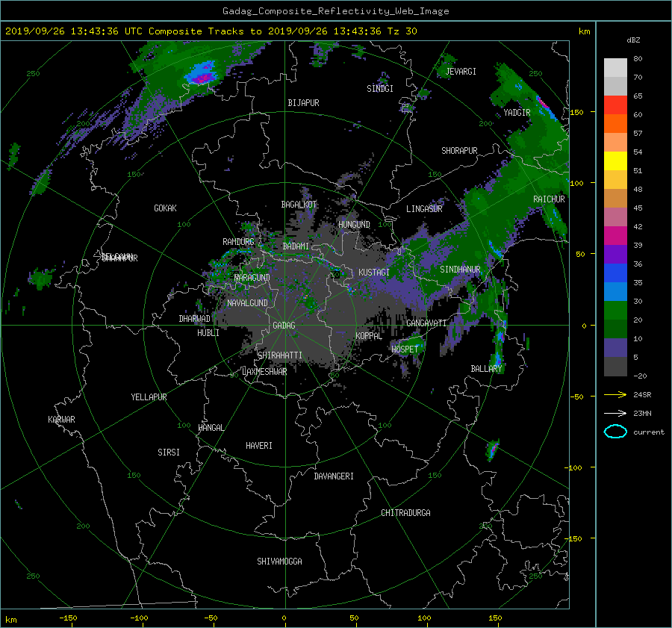
Task: Click the yellow 24SR track arrow in legend
Action: click(615, 395)
